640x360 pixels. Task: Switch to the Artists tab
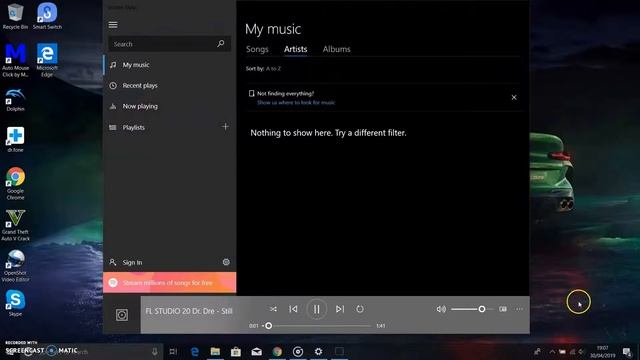pos(296,49)
